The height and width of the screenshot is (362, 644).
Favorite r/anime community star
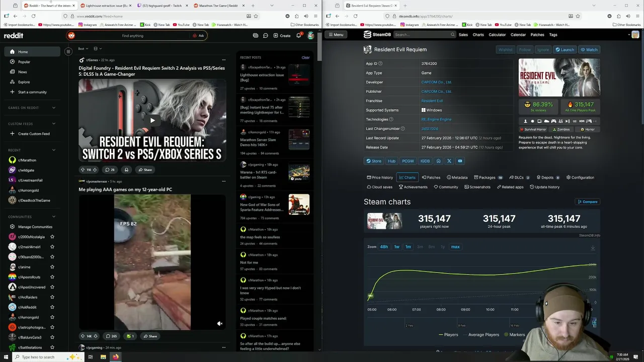(x=52, y=267)
